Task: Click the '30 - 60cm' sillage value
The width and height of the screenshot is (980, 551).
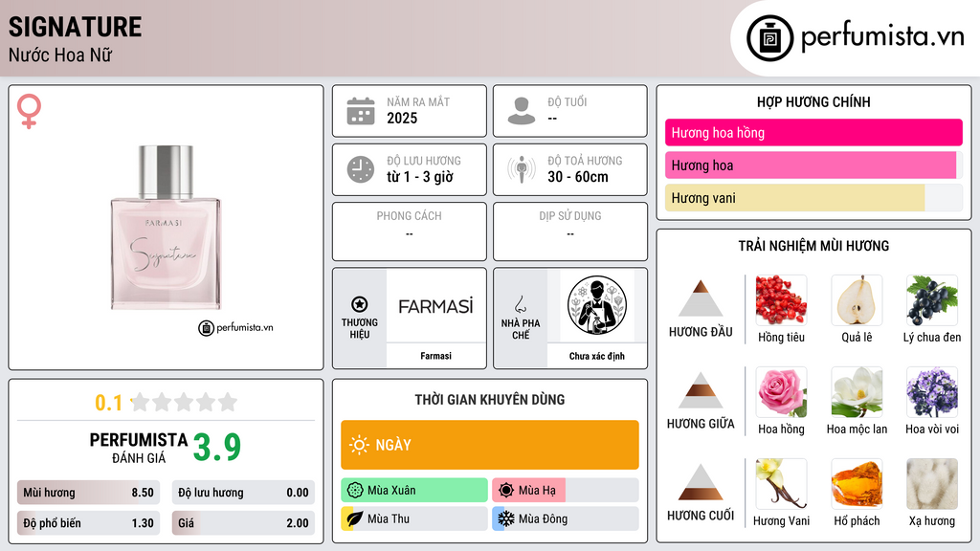Action: click(x=578, y=177)
